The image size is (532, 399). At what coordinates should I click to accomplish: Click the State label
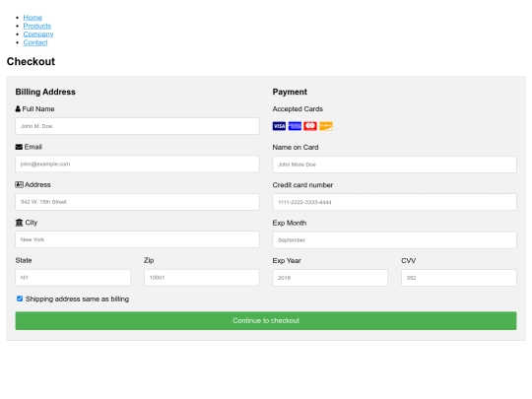pos(24,260)
